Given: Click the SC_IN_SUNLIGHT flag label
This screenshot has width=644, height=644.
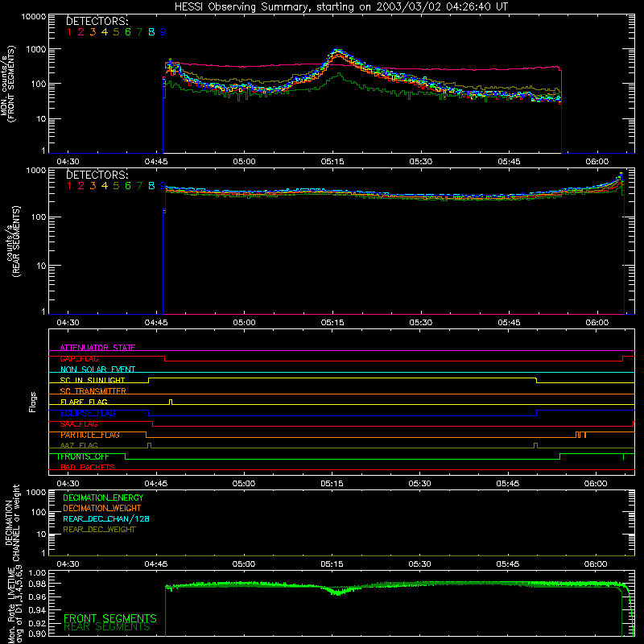Looking at the screenshot, I should point(93,380).
